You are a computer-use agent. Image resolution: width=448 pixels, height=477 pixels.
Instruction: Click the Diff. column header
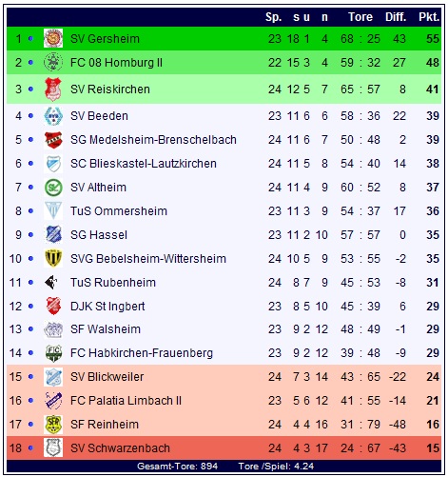click(x=396, y=17)
